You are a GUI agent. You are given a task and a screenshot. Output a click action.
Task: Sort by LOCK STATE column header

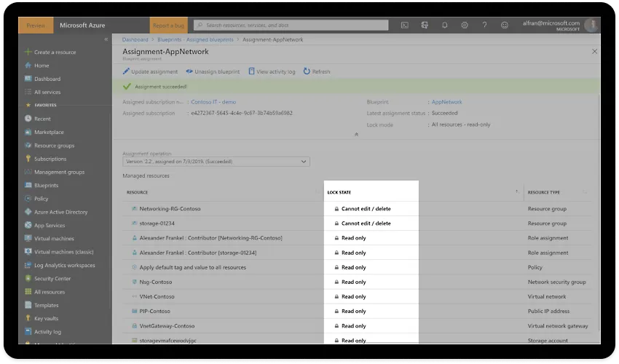[x=339, y=192]
